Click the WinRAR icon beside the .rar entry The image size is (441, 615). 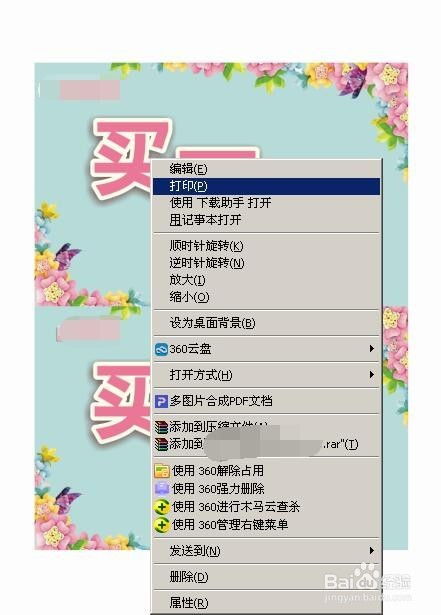click(x=161, y=444)
